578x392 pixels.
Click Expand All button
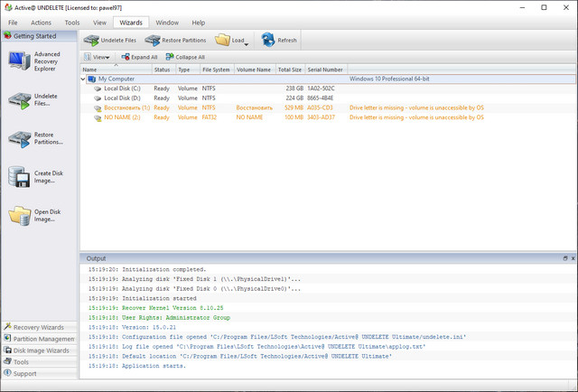pos(139,57)
